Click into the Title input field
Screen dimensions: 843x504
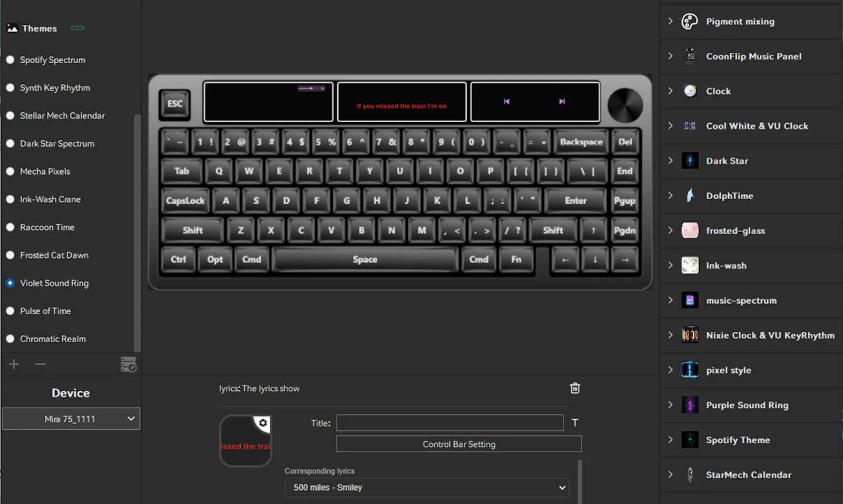pos(450,423)
